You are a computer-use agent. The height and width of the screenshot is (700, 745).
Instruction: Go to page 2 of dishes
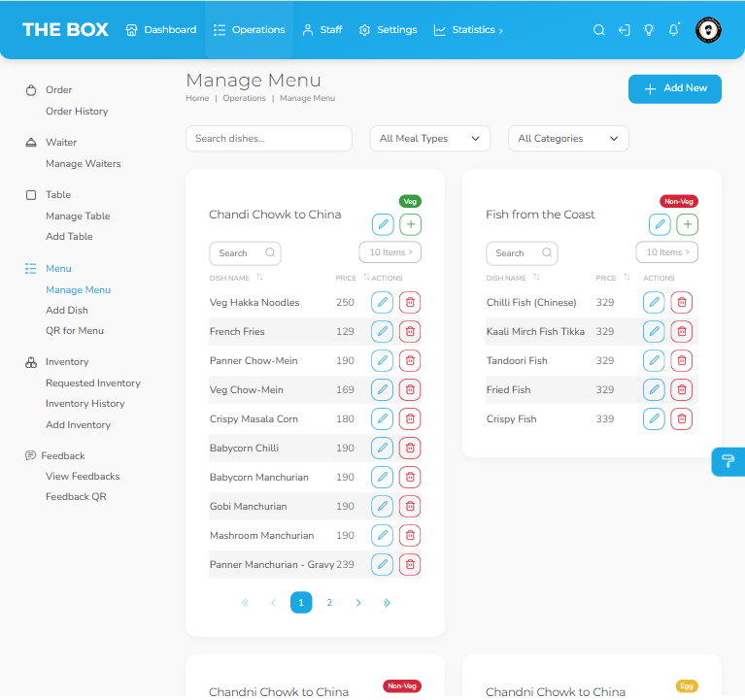click(329, 603)
